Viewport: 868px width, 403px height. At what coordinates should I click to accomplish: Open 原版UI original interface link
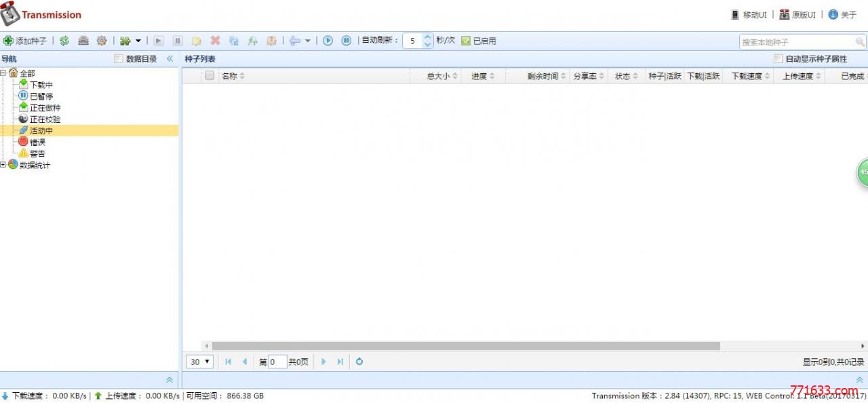point(797,15)
